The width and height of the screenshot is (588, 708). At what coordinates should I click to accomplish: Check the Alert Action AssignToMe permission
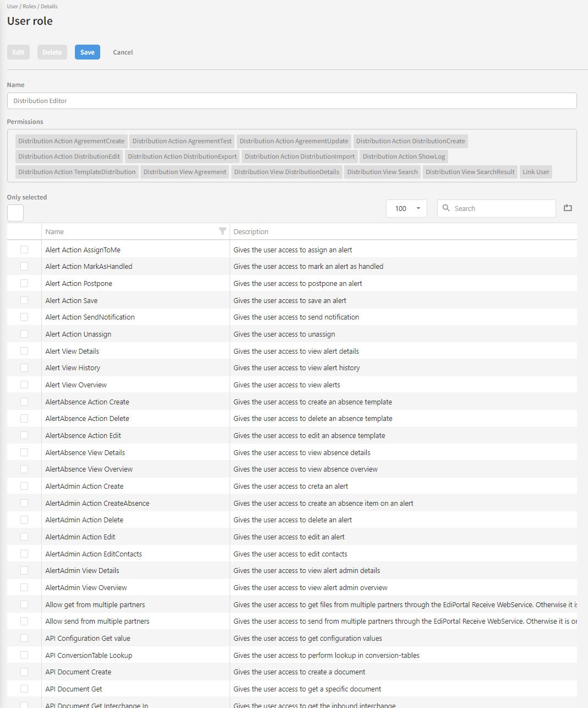click(24, 250)
